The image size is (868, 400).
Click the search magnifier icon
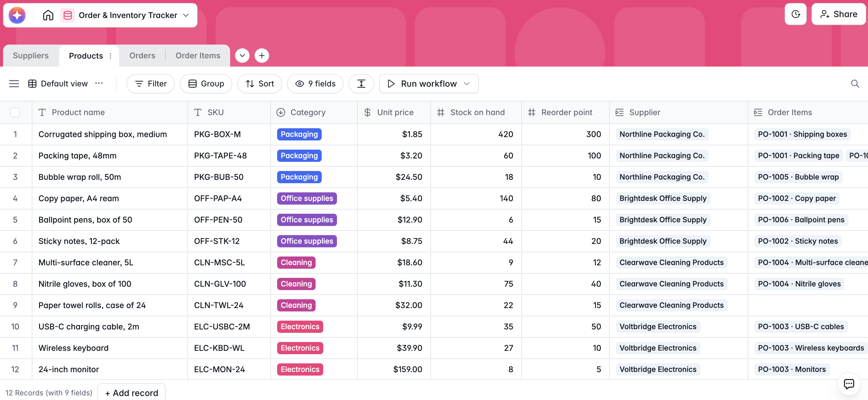[855, 84]
